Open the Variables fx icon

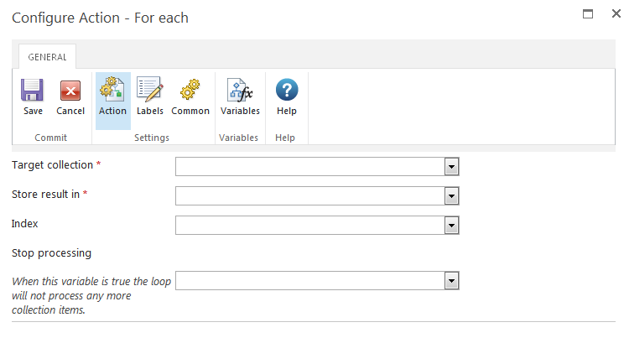tap(240, 91)
